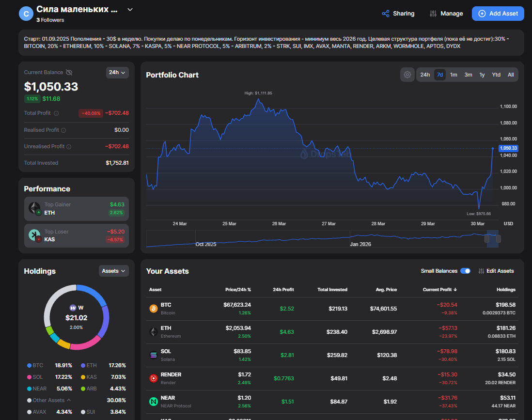Open the Holdings Assets dropdown

point(113,271)
